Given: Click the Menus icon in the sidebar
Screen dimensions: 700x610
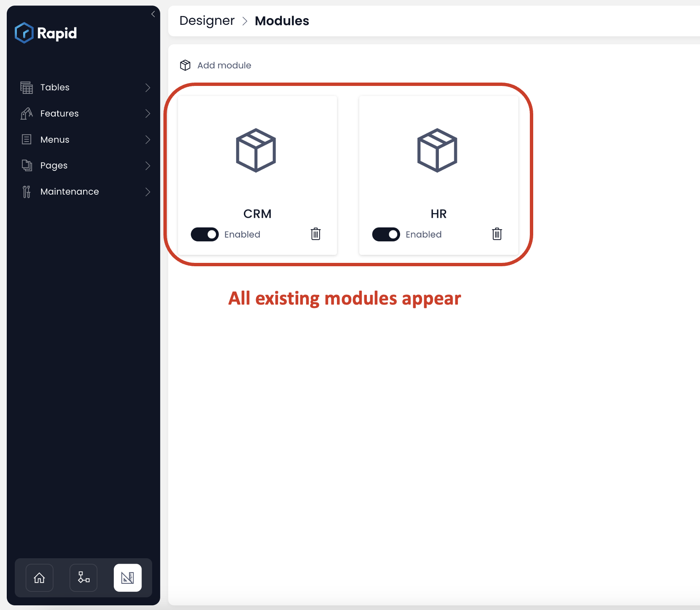Looking at the screenshot, I should click(x=27, y=139).
